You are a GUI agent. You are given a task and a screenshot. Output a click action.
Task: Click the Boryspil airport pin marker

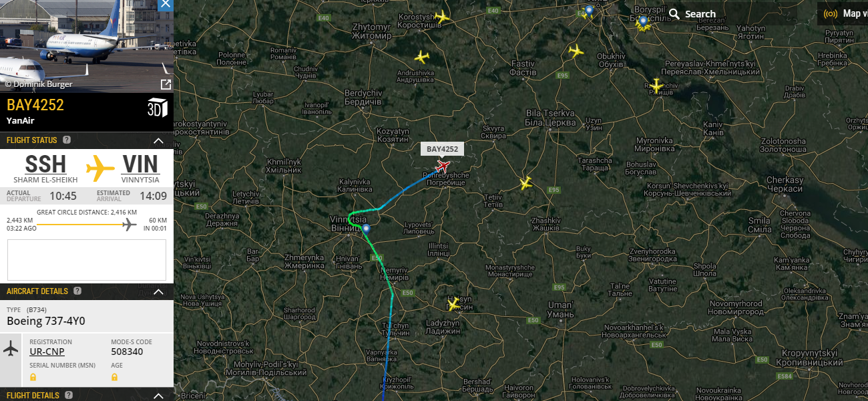pyautogui.click(x=643, y=23)
